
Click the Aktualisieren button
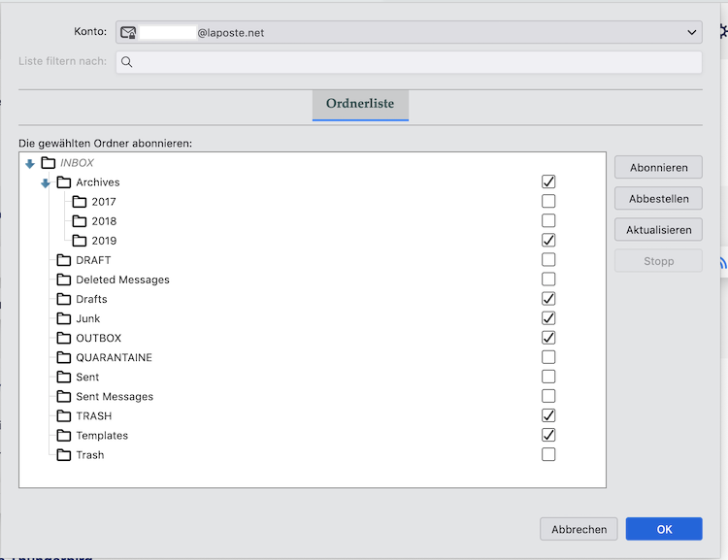(x=658, y=230)
